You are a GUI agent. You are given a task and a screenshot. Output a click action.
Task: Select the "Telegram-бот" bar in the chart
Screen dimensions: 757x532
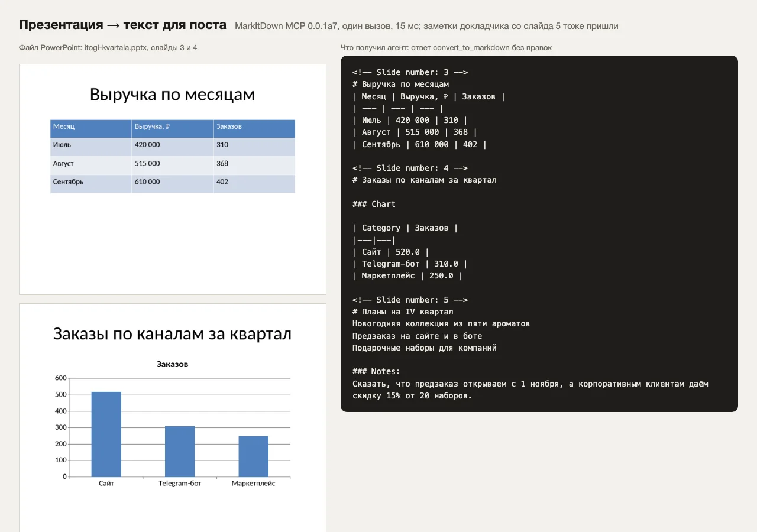pos(180,451)
